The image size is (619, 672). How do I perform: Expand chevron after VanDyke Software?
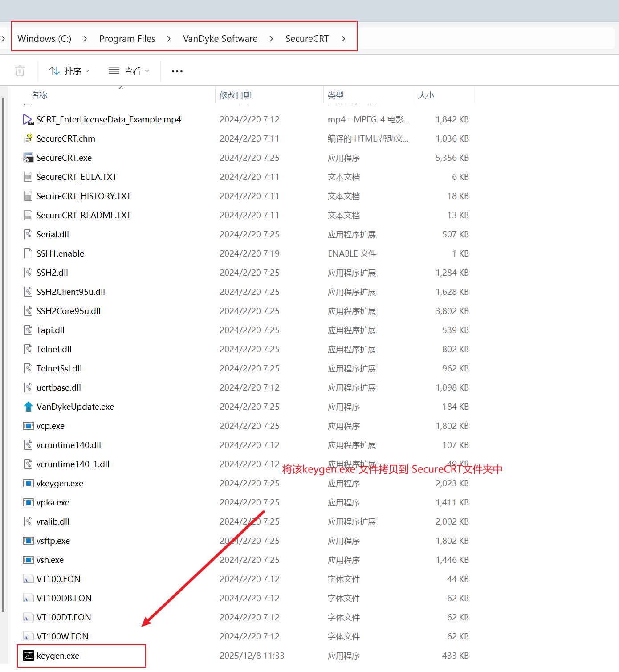[271, 39]
